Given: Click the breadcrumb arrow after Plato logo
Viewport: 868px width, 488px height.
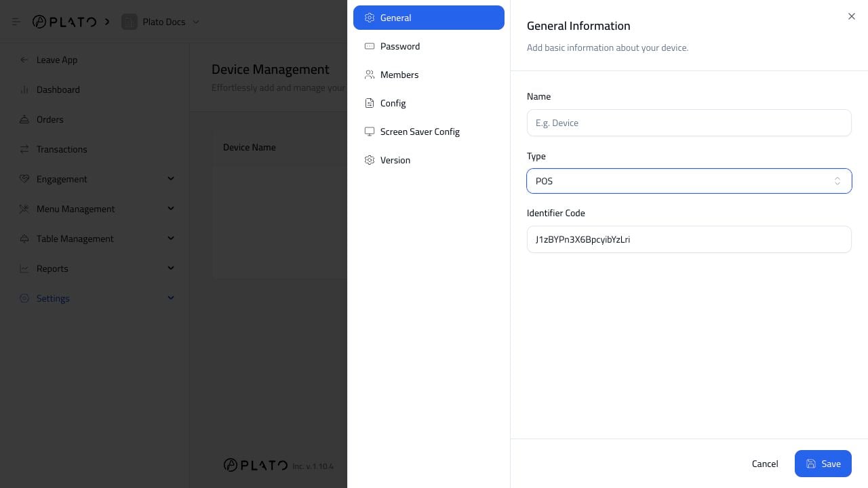Looking at the screenshot, I should pos(107,22).
